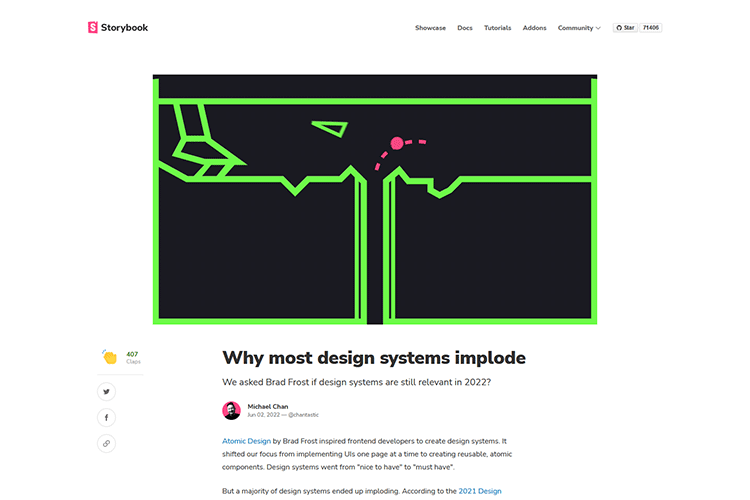The width and height of the screenshot is (750, 500).
Task: Click the Storybook wordmark text
Action: click(x=124, y=28)
